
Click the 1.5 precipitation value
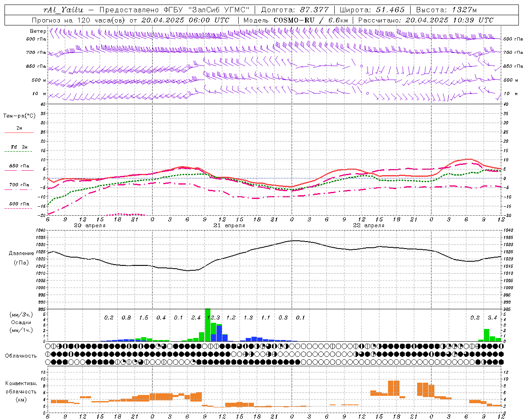[x=144, y=318]
